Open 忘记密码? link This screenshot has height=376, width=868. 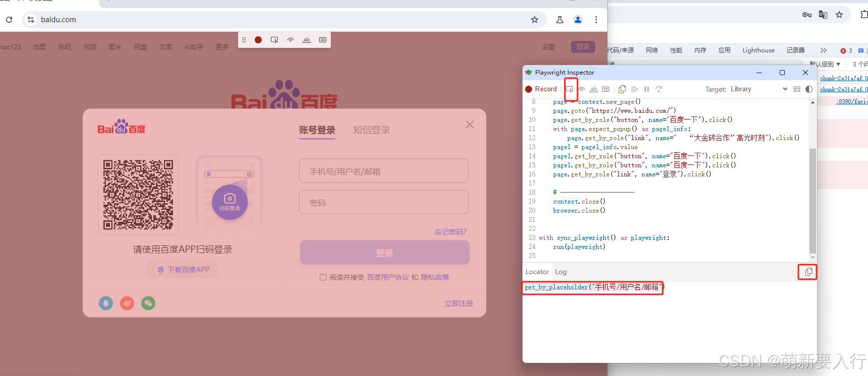tap(451, 232)
